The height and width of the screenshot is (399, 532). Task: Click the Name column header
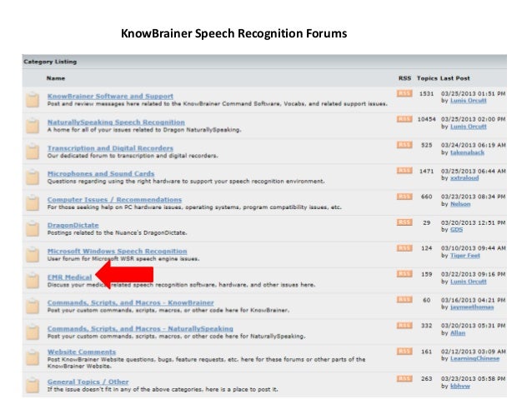tap(56, 78)
